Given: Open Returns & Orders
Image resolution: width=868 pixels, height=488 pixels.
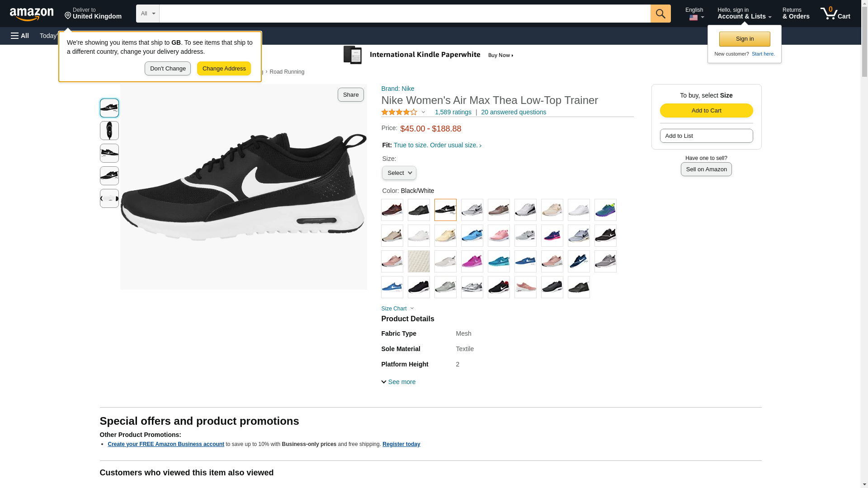Looking at the screenshot, I should click(795, 14).
